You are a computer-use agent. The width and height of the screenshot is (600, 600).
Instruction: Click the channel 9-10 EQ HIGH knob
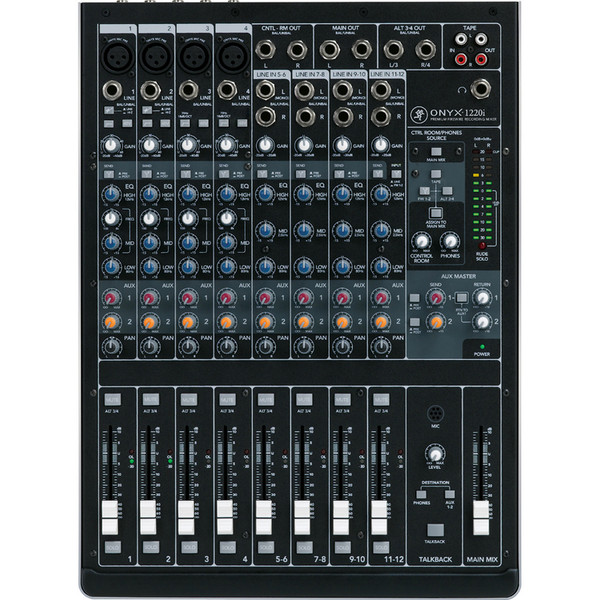[x=342, y=194]
